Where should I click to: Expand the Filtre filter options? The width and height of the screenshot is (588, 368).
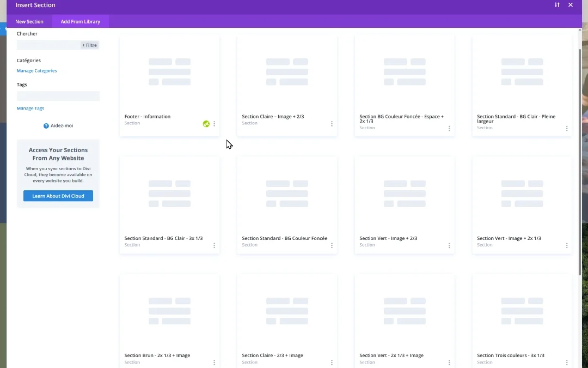click(x=90, y=45)
